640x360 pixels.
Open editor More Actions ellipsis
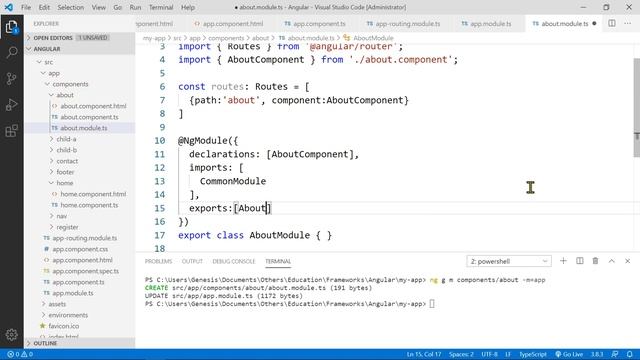(x=627, y=23)
